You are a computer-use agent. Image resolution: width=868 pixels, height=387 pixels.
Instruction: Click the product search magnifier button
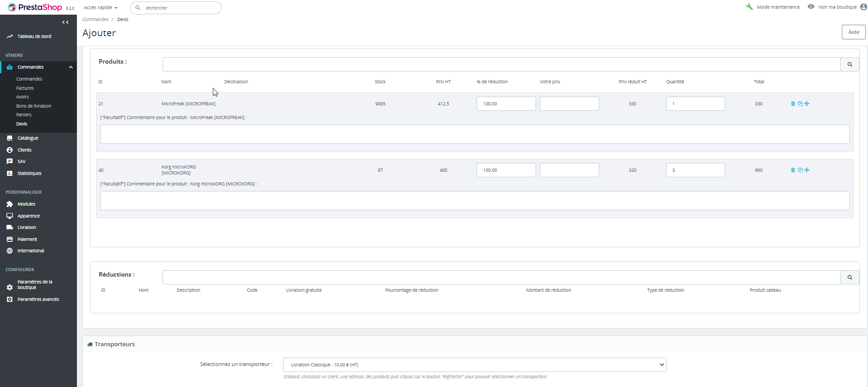pyautogui.click(x=850, y=65)
